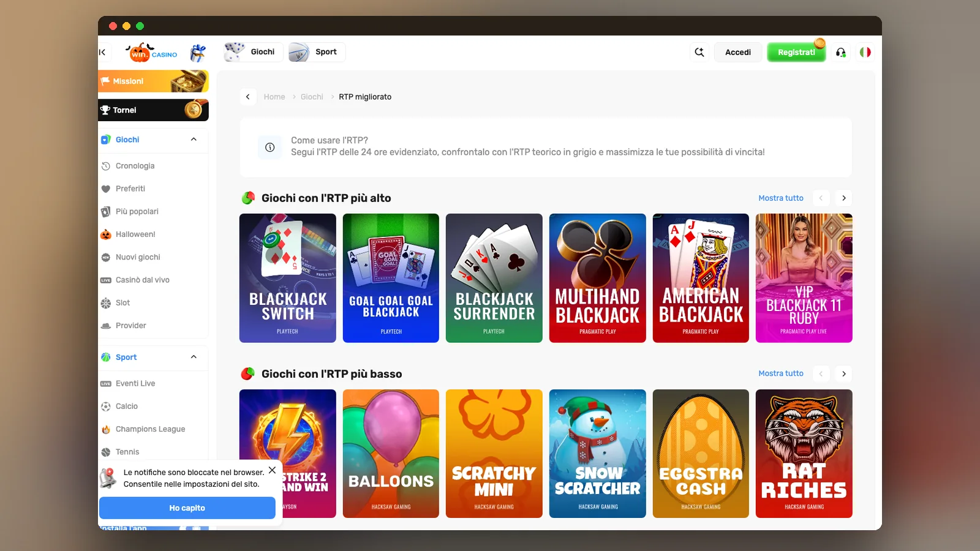Open Rat Riches game card
Viewport: 980px width, 551px height.
click(x=804, y=454)
